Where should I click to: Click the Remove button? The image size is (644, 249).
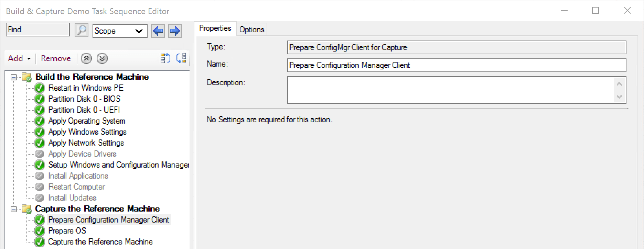[55, 58]
